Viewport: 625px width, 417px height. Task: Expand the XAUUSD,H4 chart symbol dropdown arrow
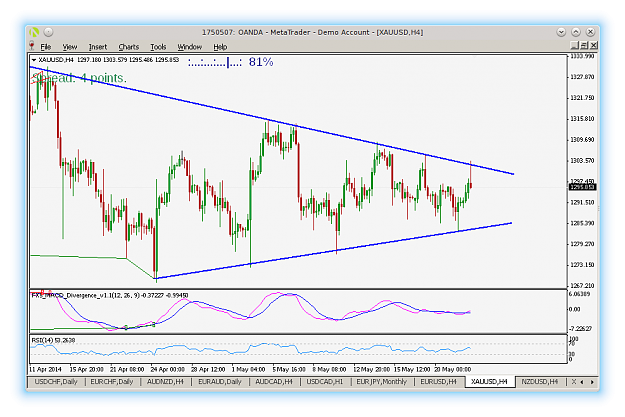click(34, 60)
